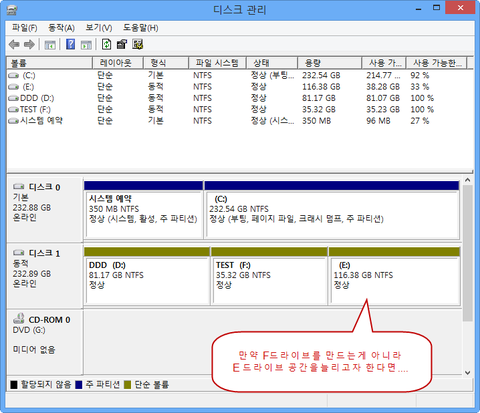Sort by the 사용 가능한... percent column header

(x=437, y=63)
